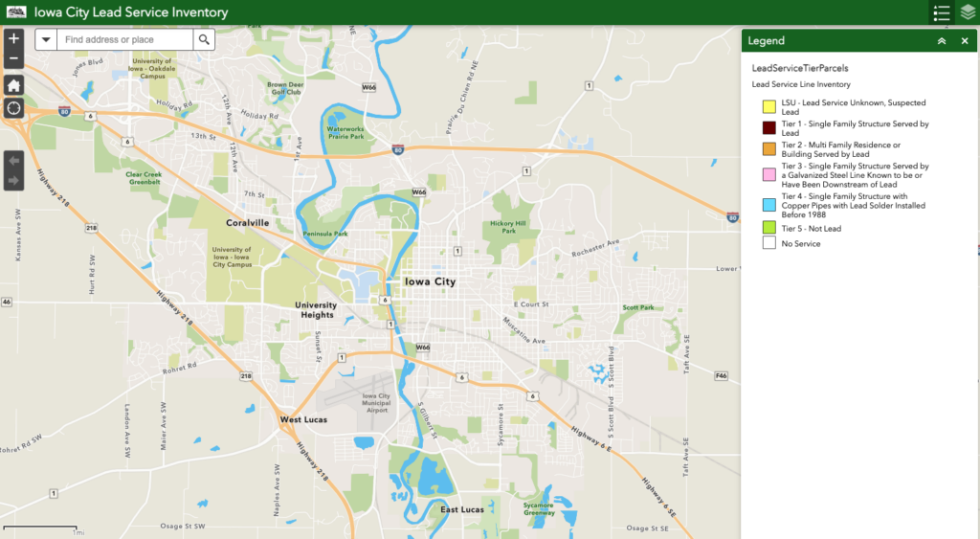Click the yellow LSU legend swatch
The height and width of the screenshot is (539, 980).
point(768,107)
